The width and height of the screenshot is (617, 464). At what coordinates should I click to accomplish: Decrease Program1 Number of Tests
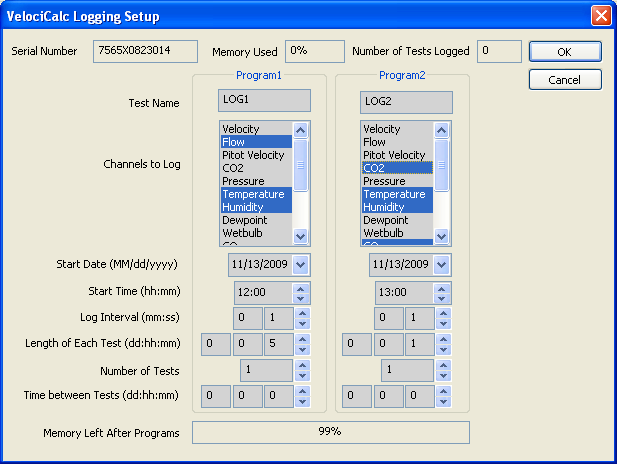click(302, 375)
